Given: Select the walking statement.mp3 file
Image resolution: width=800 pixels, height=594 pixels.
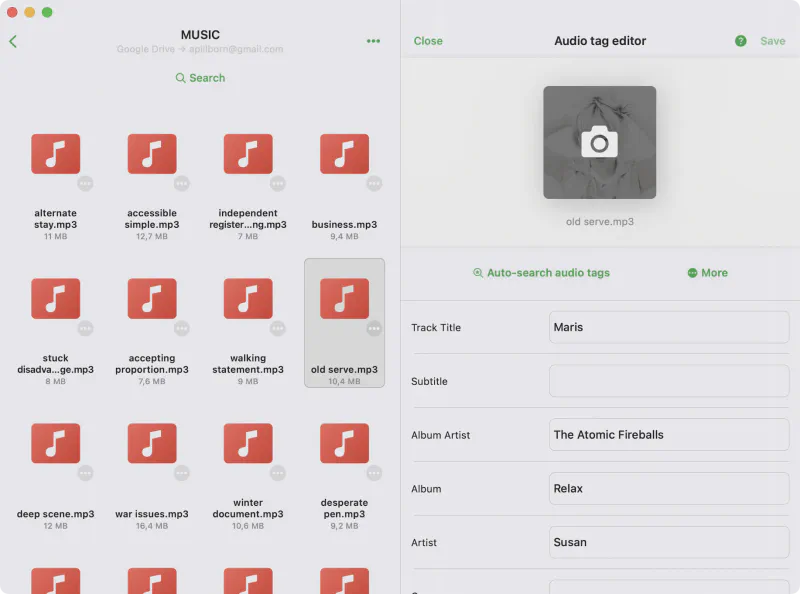Looking at the screenshot, I should pyautogui.click(x=248, y=299).
